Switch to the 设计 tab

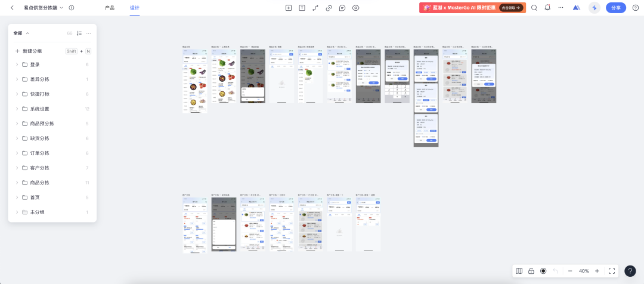(134, 8)
